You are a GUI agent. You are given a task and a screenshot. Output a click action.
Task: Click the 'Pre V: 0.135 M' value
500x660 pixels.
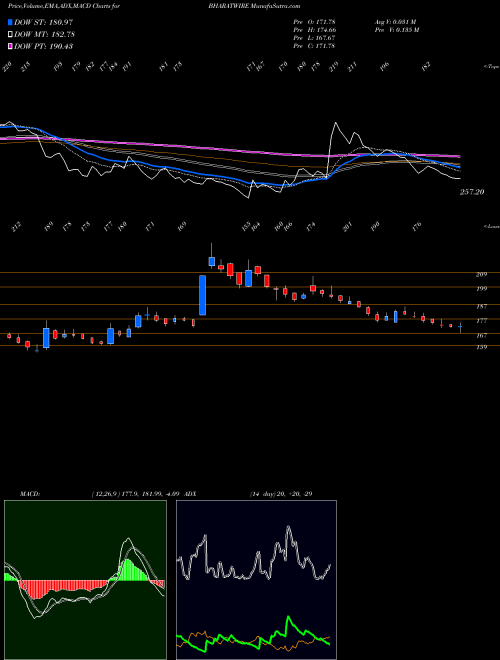pyautogui.click(x=396, y=30)
